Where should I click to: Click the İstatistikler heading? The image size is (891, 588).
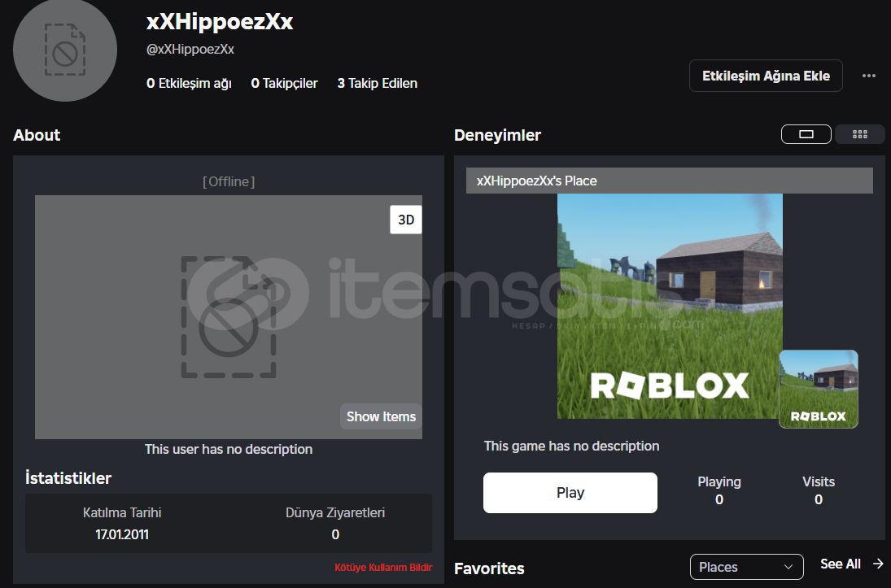click(68, 478)
